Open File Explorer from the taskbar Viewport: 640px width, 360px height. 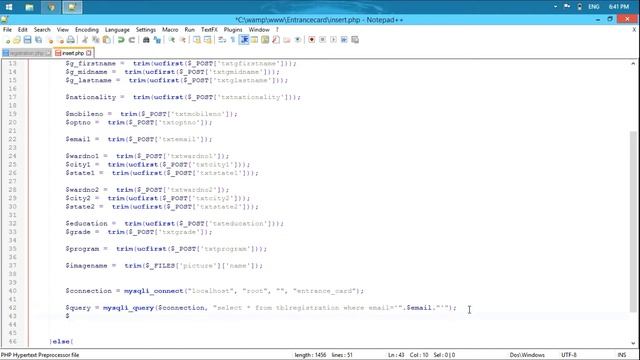coord(29,7)
